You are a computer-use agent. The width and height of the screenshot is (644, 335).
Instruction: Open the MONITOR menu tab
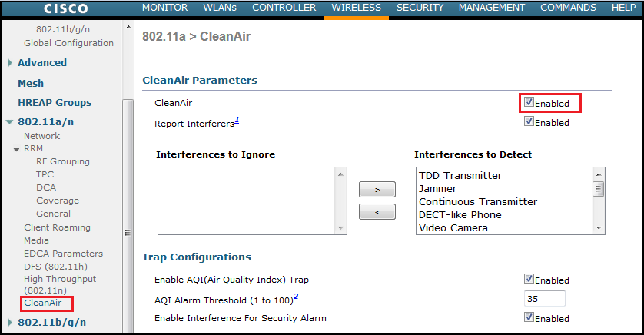[x=164, y=8]
